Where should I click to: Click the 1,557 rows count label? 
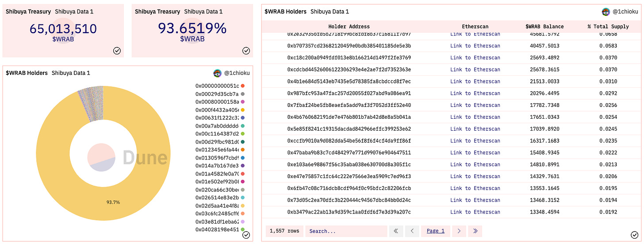tap(284, 231)
